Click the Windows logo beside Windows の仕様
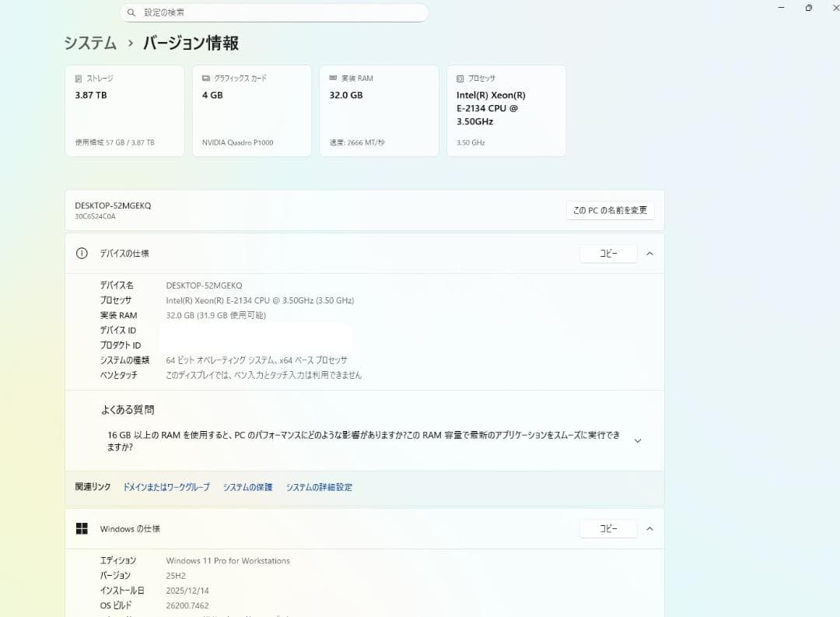Viewport: 840px width, 617px height. click(x=82, y=528)
